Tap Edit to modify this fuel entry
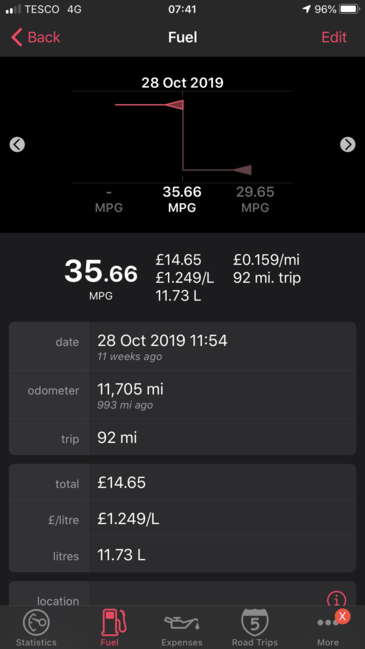 [334, 37]
